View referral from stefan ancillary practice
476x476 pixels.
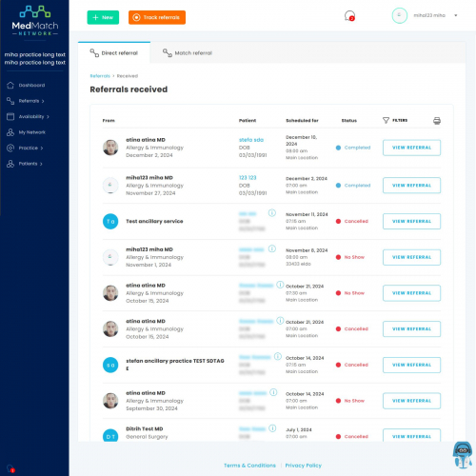tap(411, 365)
